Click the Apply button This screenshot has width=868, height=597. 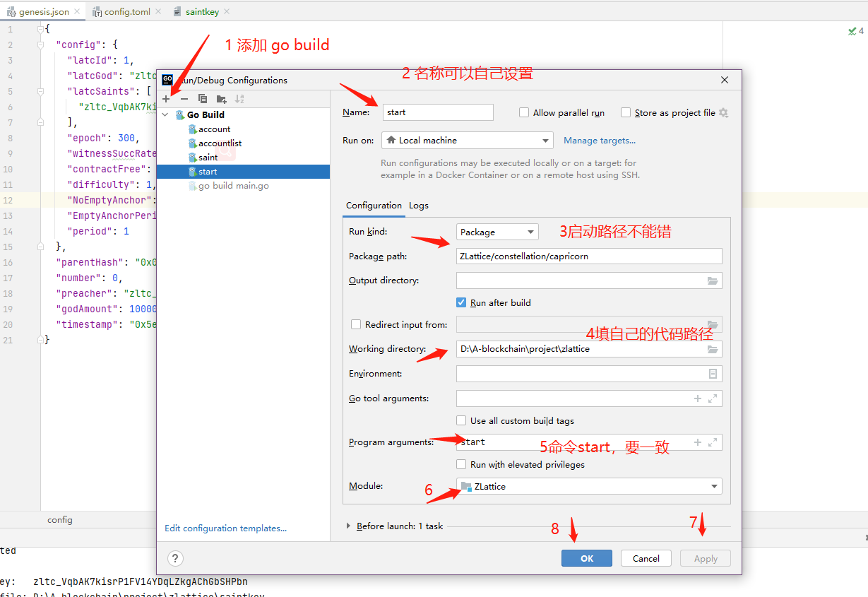click(x=706, y=558)
